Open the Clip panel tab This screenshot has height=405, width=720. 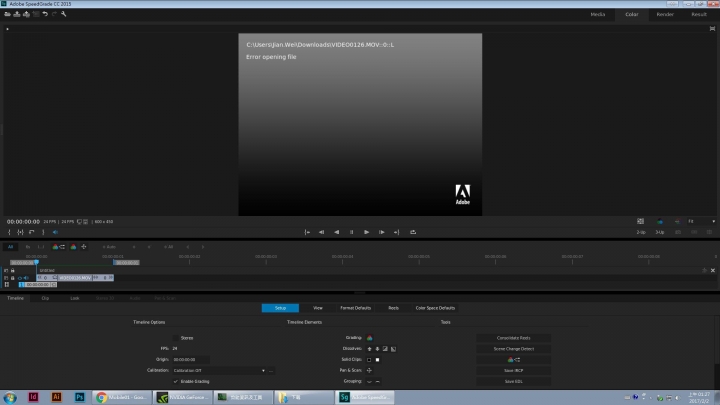click(45, 298)
